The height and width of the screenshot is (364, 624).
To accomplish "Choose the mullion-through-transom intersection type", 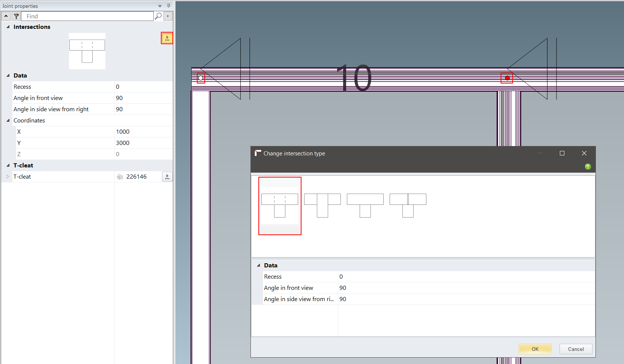I will point(322,205).
